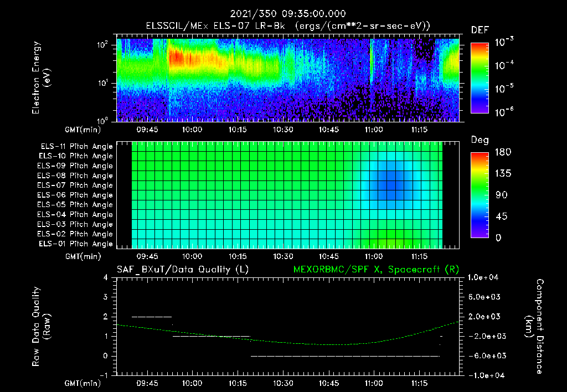Click the GMT(min) label under the spectrogram
The image size is (567, 392).
83,130
